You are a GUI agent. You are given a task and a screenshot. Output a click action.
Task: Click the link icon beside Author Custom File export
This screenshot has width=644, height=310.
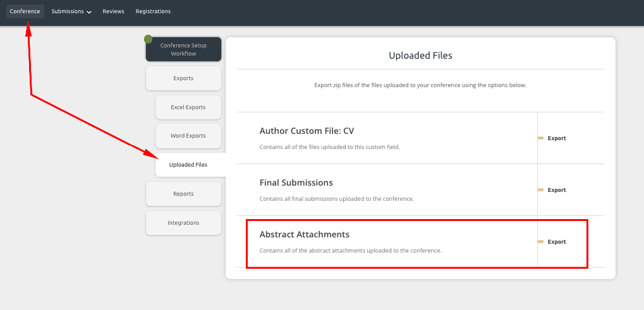tap(540, 138)
